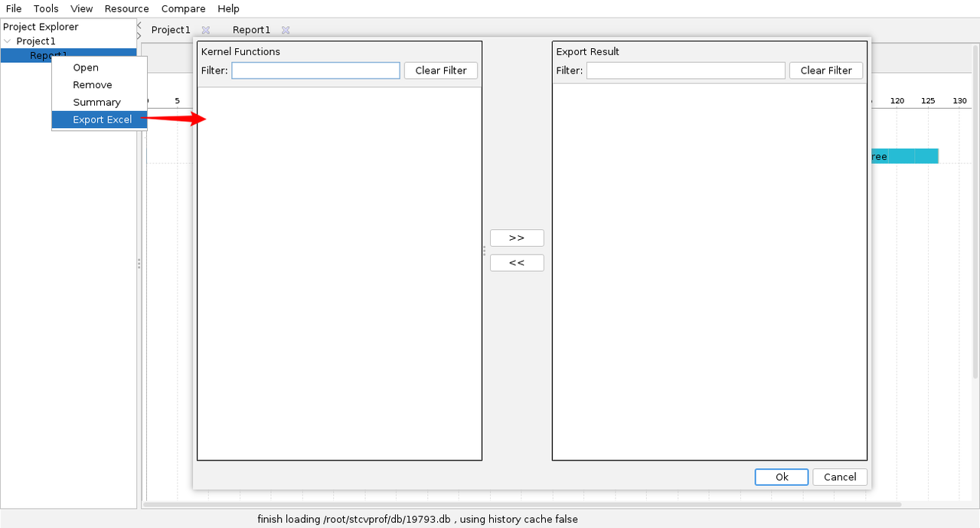Choose Open in the context menu

86,67
